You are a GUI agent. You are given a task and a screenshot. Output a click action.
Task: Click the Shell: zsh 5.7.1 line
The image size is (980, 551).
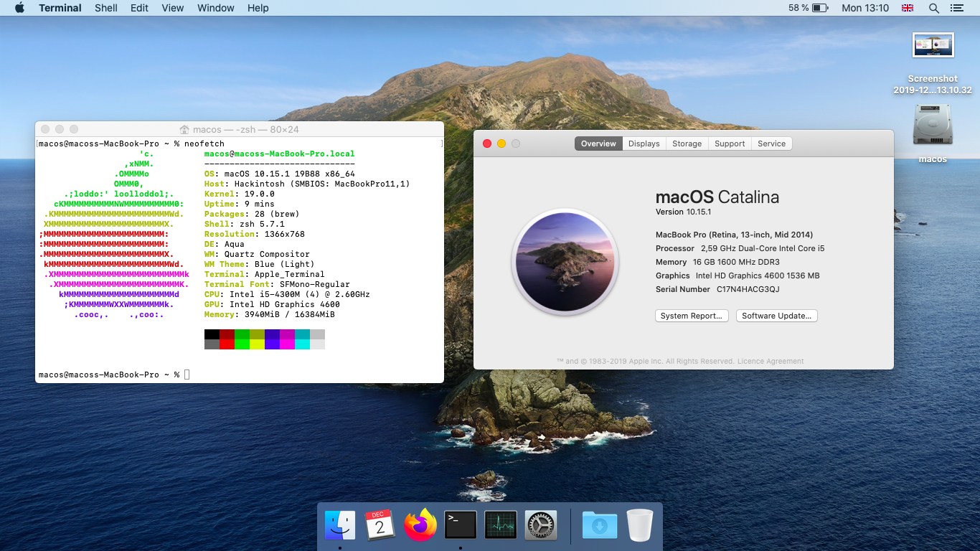(245, 224)
